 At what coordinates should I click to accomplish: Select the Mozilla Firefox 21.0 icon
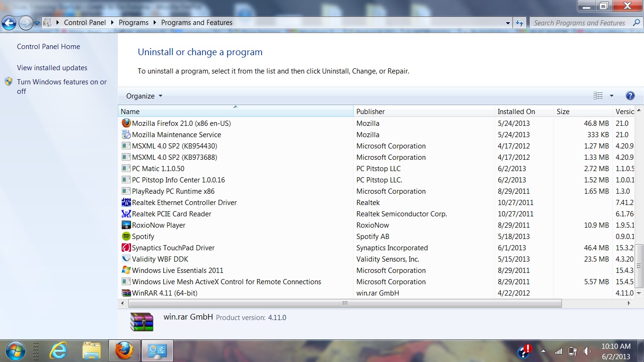pyautogui.click(x=126, y=123)
